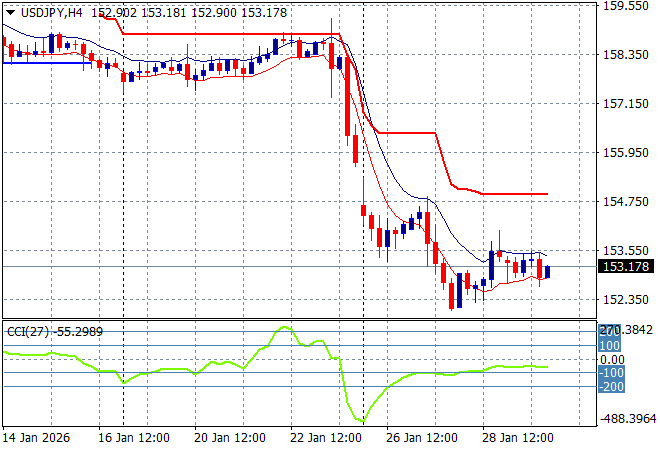Select the CCI -200 level label

point(611,386)
